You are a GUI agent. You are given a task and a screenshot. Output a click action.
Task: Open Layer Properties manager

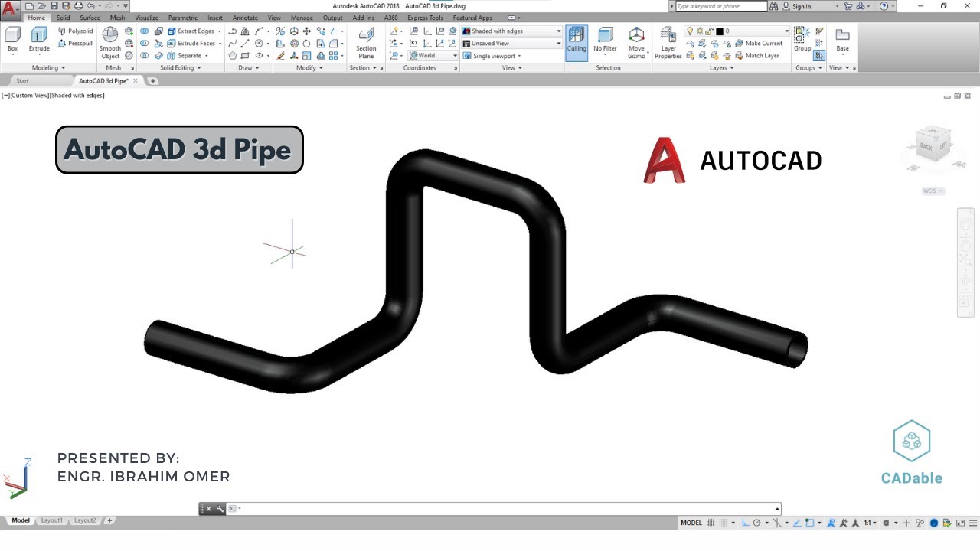(668, 43)
